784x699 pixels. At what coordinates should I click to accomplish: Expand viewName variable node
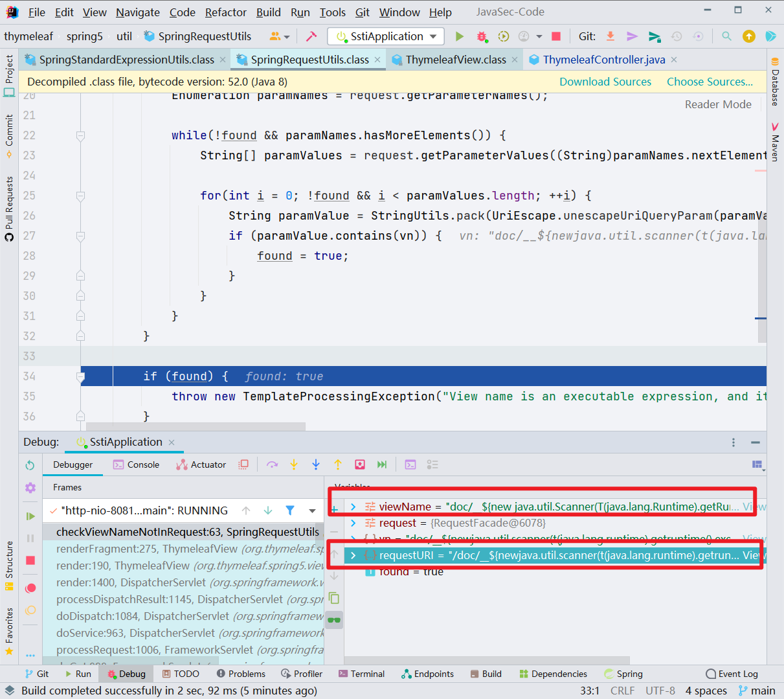pos(353,507)
